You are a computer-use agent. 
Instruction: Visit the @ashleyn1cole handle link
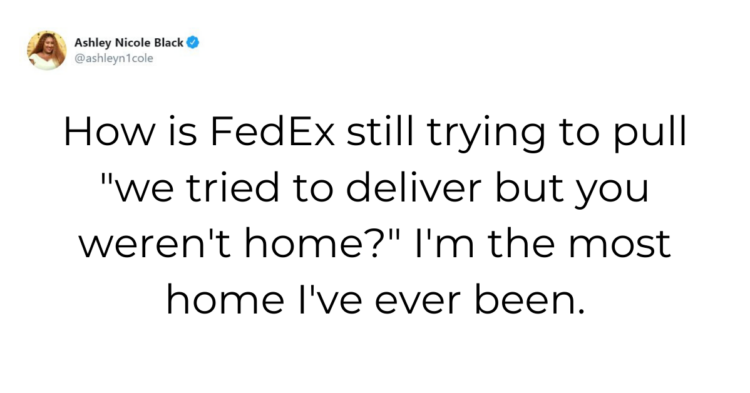click(114, 58)
